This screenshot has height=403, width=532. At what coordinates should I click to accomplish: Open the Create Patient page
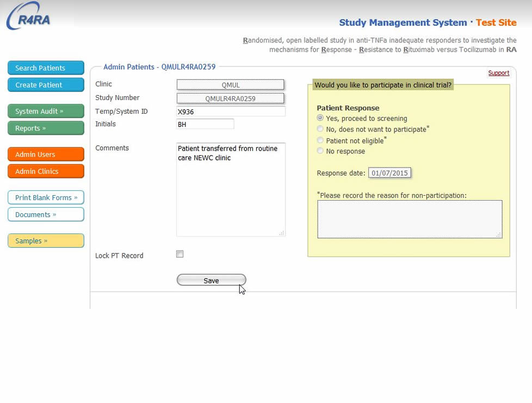[46, 85]
